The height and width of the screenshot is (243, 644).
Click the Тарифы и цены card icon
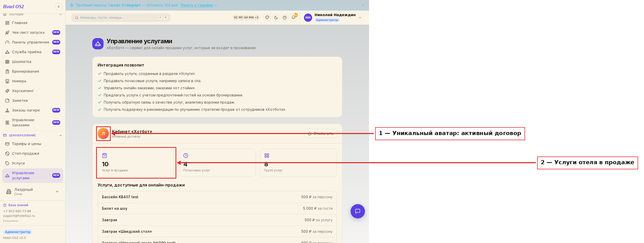click(7, 144)
